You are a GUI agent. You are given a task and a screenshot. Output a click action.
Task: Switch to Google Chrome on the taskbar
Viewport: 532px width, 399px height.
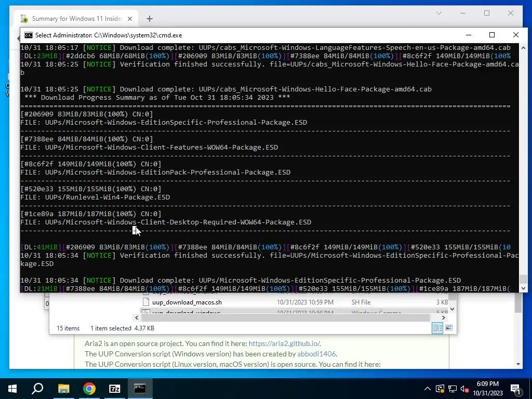click(89, 389)
